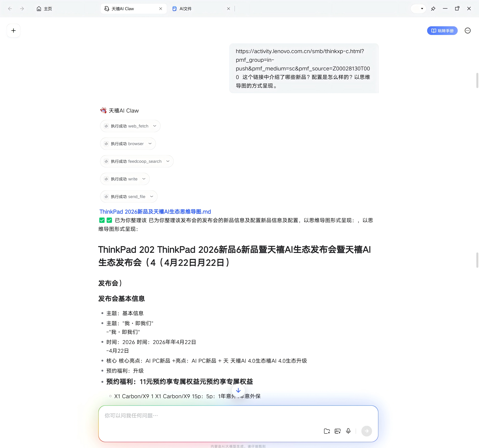Click the pin window icon

click(433, 9)
